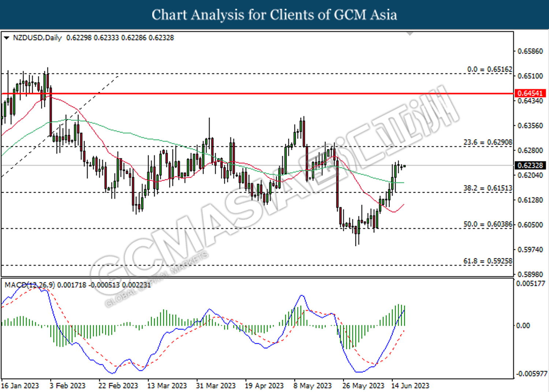This screenshot has height=392, width=549.
Task: Select the red 0.64541 price label
Action: point(530,93)
